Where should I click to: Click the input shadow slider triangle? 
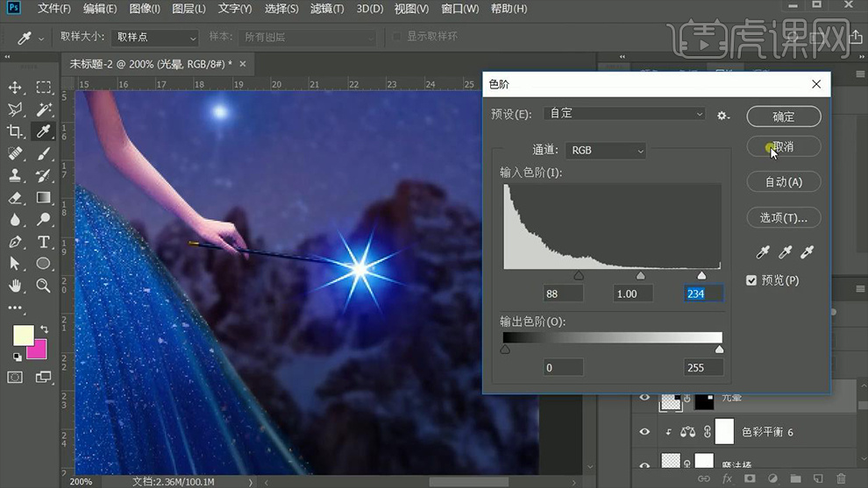tap(579, 275)
